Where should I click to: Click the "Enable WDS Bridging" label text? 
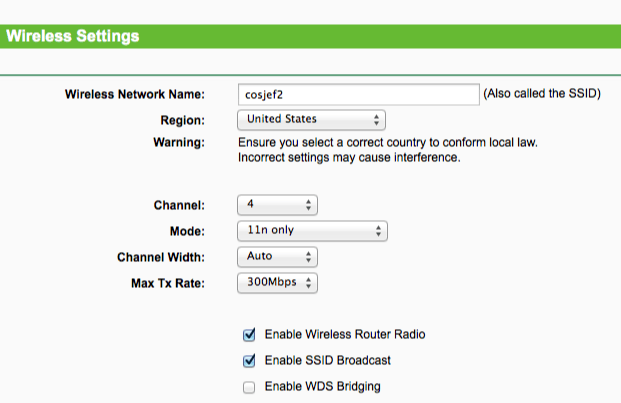point(323,386)
